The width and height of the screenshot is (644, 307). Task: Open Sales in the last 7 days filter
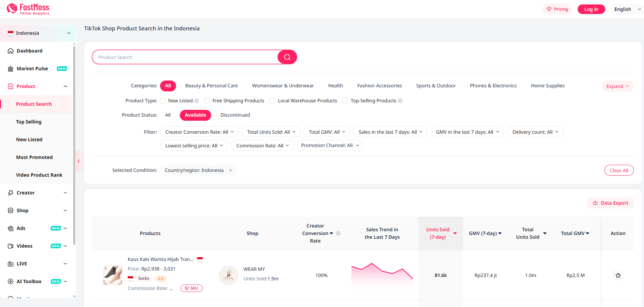coord(390,132)
